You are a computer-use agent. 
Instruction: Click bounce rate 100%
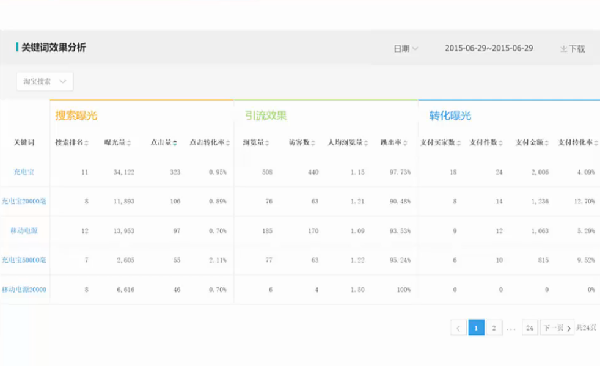[404, 290]
